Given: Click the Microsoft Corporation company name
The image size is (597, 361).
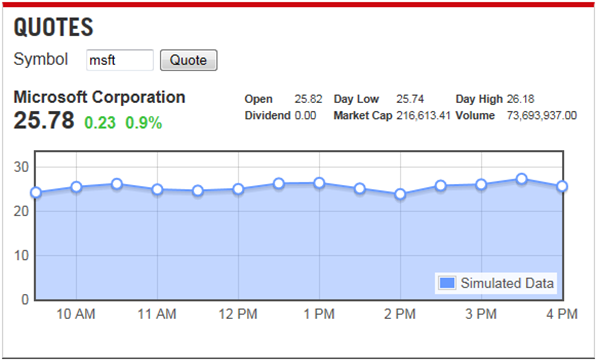Looking at the screenshot, I should coord(99,97).
